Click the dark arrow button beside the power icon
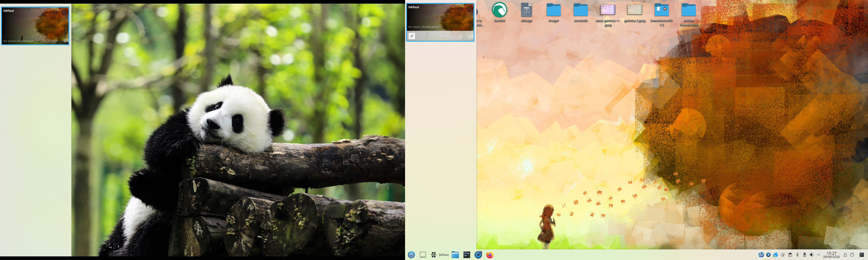The width and height of the screenshot is (868, 260). (861, 255)
